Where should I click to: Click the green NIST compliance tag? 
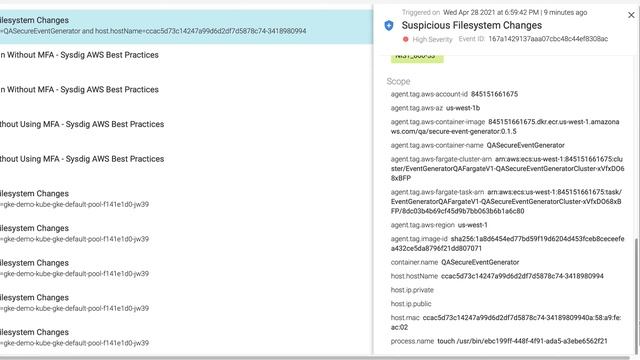coord(417,58)
